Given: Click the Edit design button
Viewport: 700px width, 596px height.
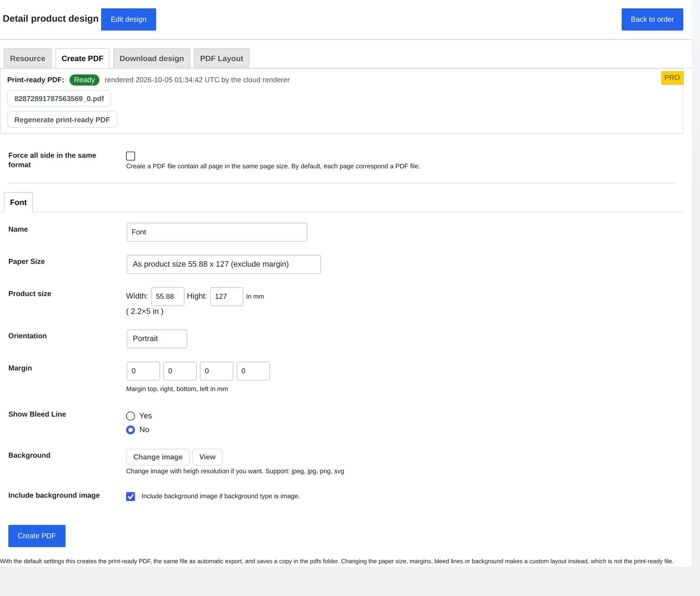Looking at the screenshot, I should tap(128, 19).
